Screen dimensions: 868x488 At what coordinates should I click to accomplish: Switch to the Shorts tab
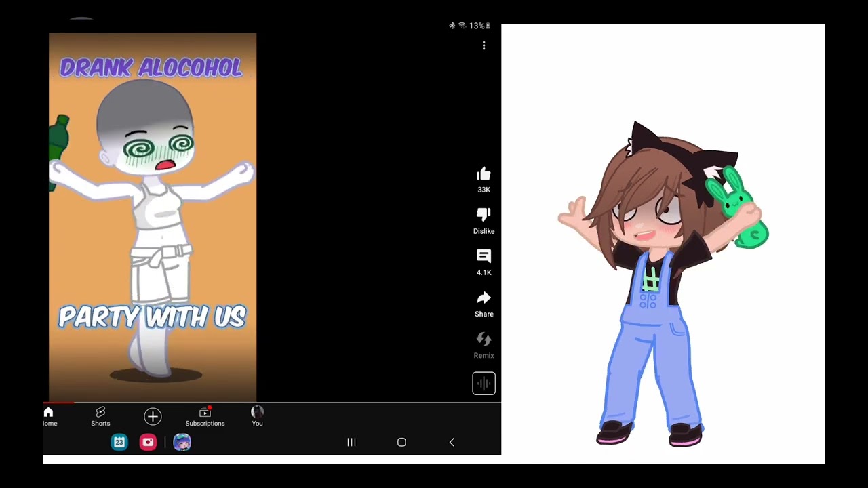point(100,416)
